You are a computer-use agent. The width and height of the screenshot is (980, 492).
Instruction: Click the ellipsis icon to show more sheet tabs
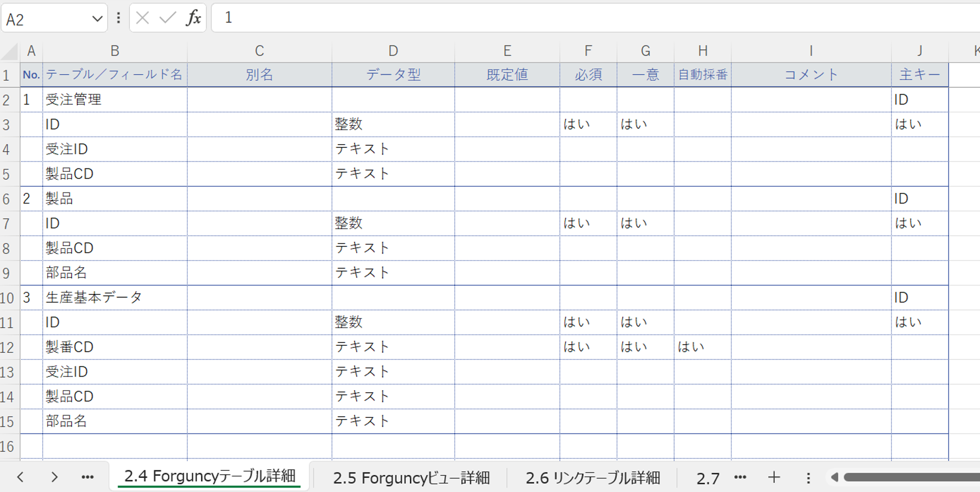tap(87, 477)
